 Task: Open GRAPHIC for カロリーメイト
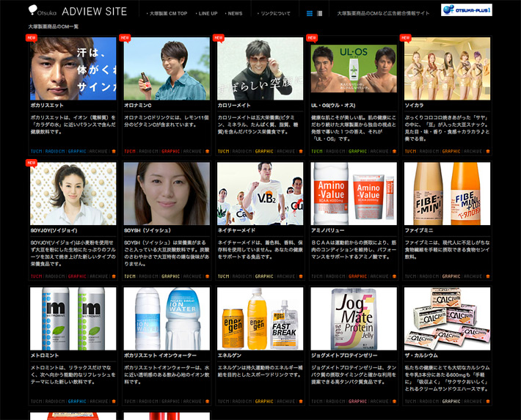[x=264, y=152]
